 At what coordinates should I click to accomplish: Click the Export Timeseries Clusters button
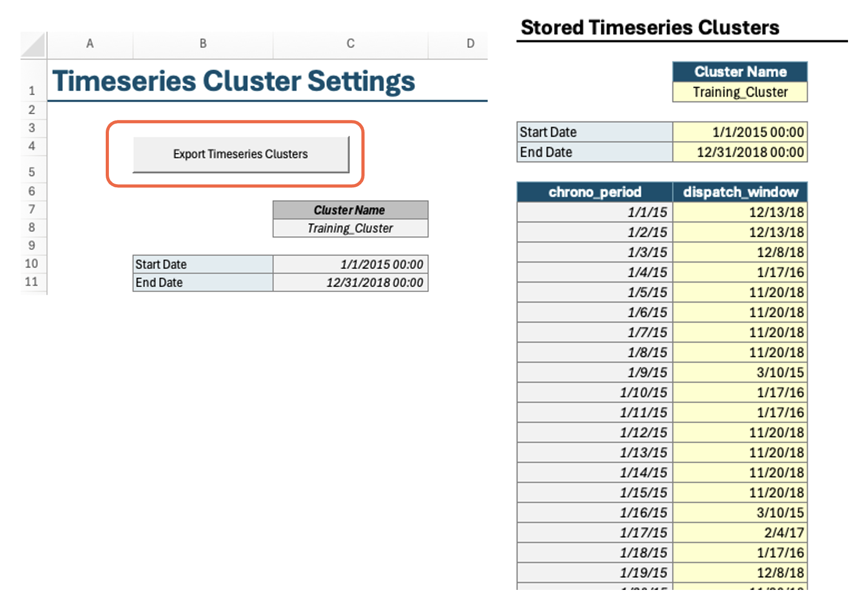240,154
